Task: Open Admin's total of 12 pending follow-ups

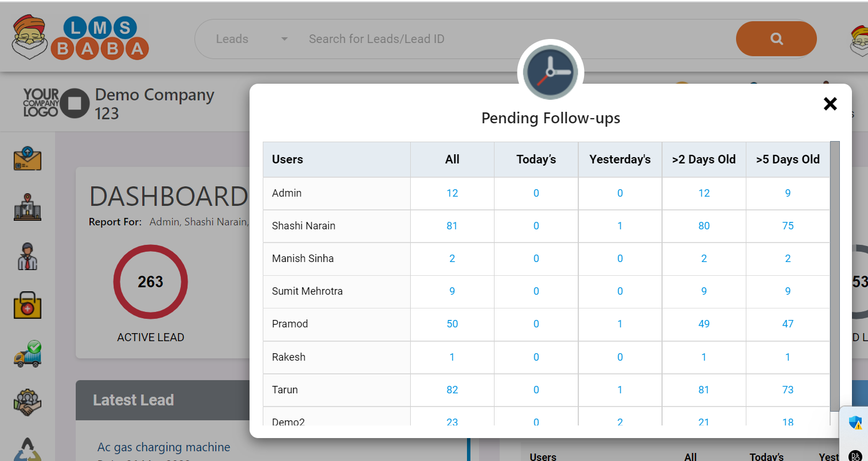Action: pyautogui.click(x=452, y=193)
